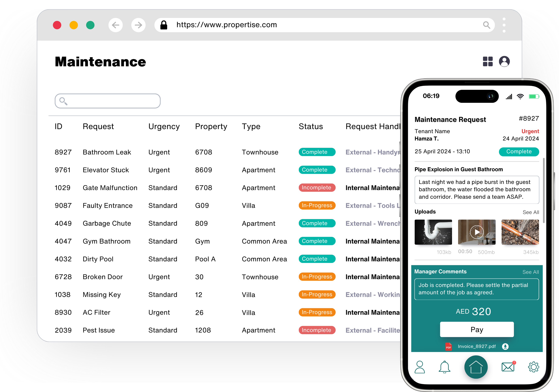The width and height of the screenshot is (559, 392).
Task: Tap See All next to Uploads
Action: (531, 212)
